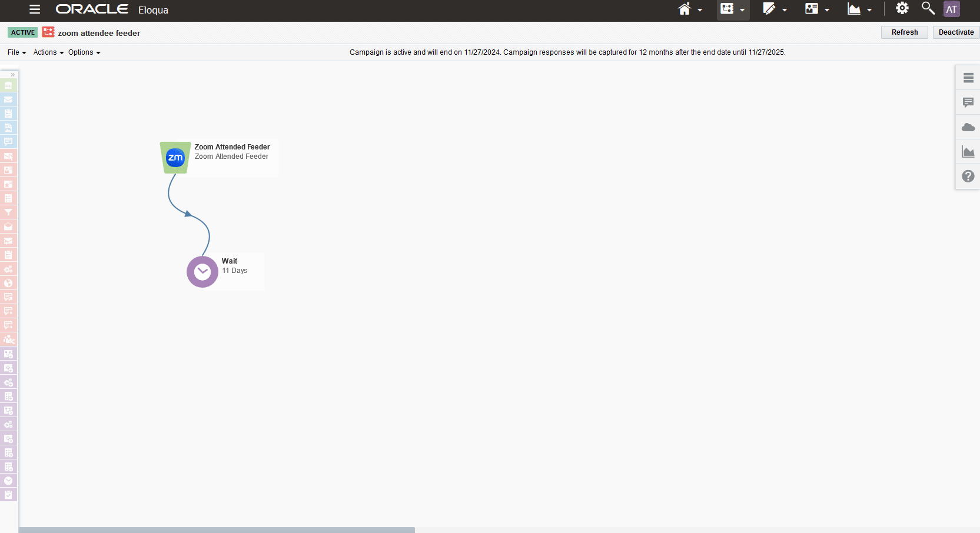
Task: Select the red gears palette icon
Action: pyautogui.click(x=8, y=269)
